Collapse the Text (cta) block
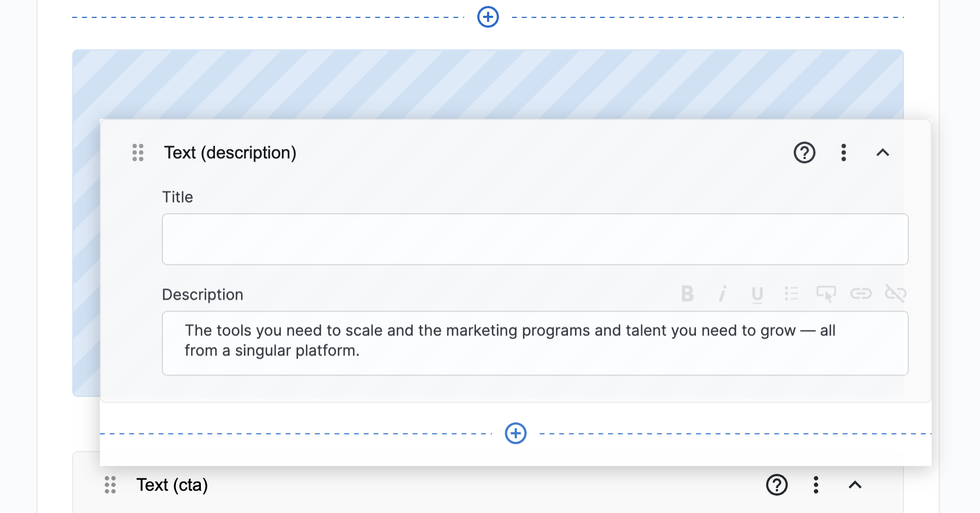The width and height of the screenshot is (980, 513). point(855,485)
